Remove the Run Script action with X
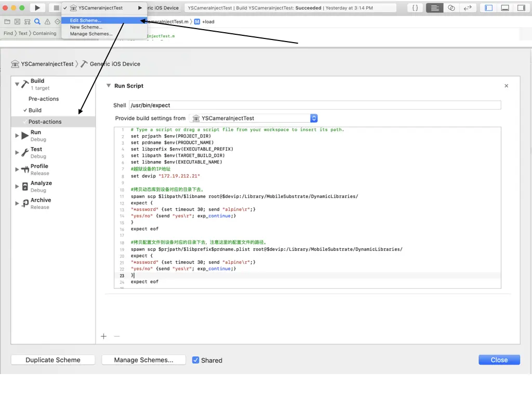 (x=506, y=86)
